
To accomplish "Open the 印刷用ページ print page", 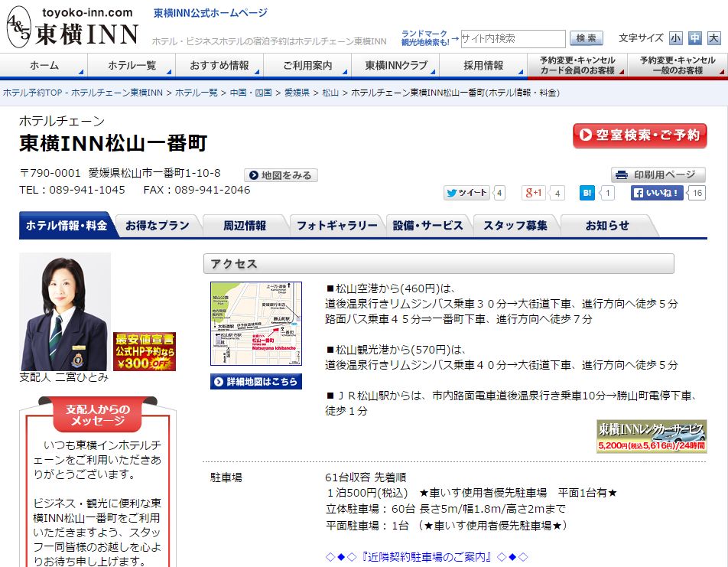I will click(x=658, y=174).
